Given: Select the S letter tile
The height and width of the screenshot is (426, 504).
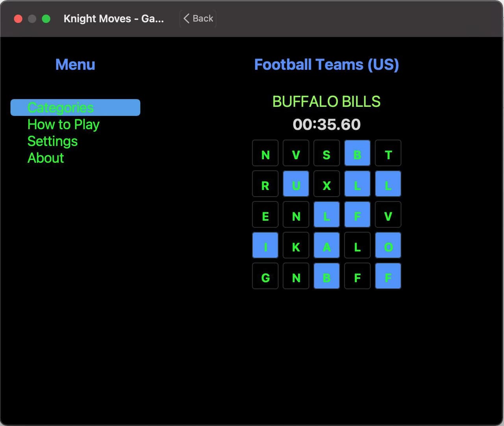Looking at the screenshot, I should pos(327,153).
